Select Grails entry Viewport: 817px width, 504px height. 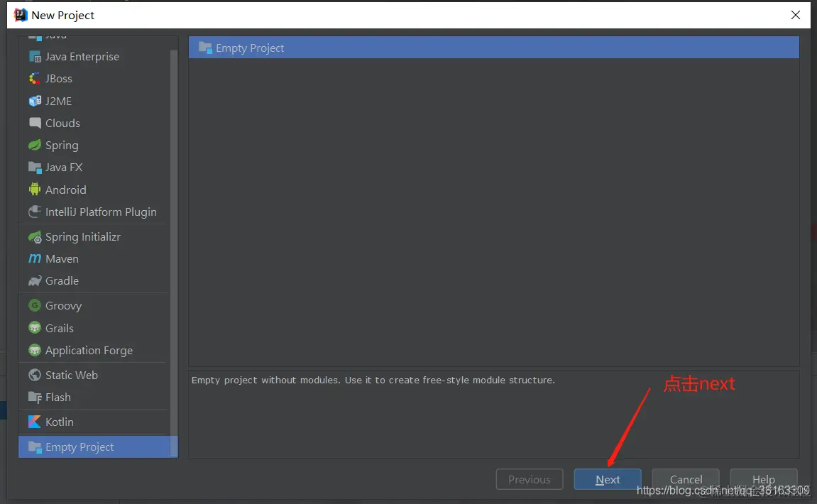[x=94, y=328]
